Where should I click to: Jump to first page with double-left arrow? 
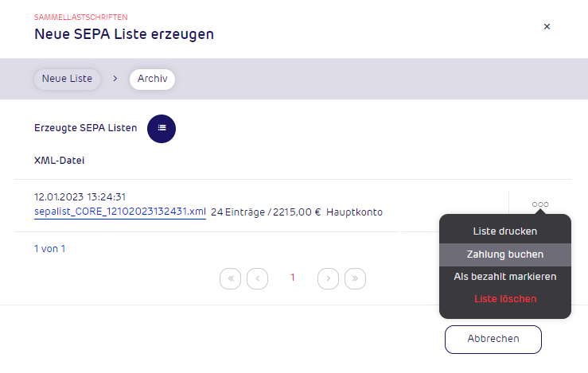click(230, 278)
